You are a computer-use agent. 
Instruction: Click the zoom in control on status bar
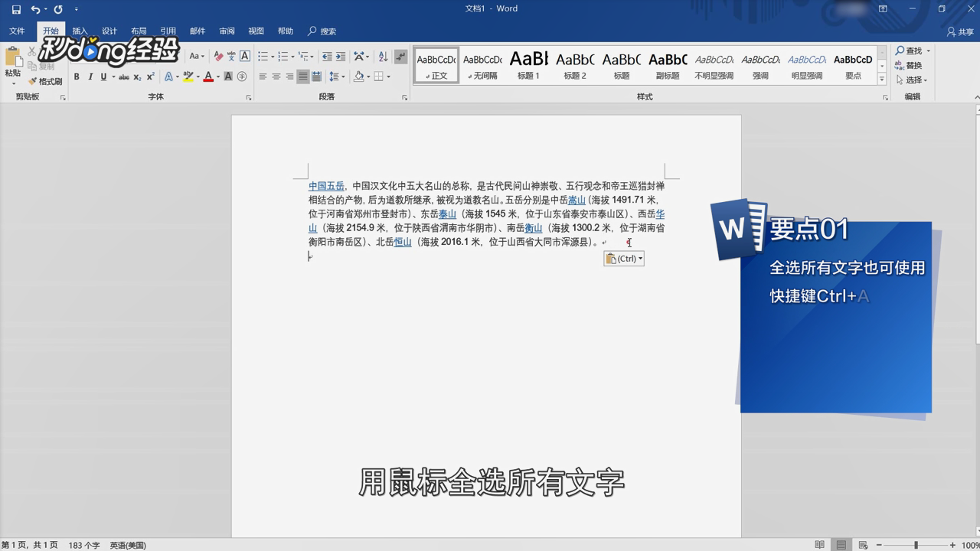point(954,546)
